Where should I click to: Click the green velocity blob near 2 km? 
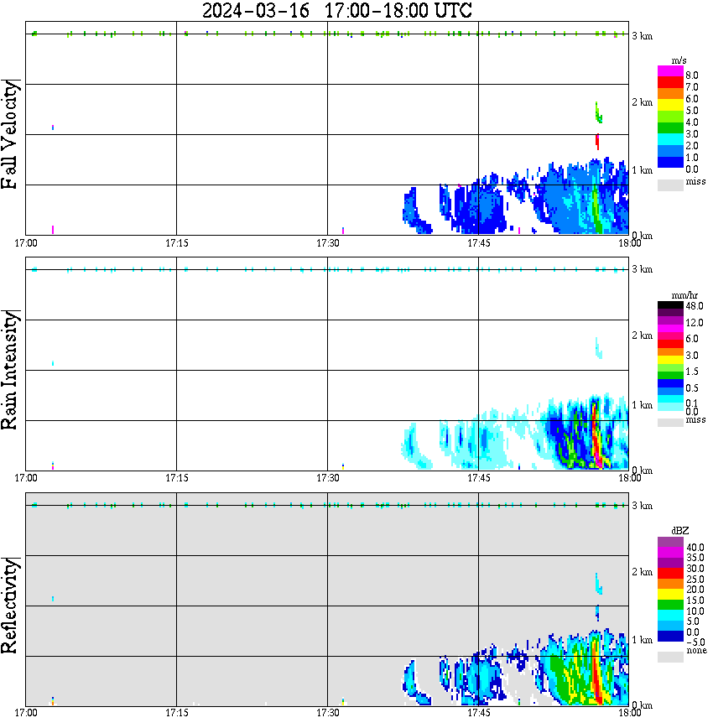point(598,113)
